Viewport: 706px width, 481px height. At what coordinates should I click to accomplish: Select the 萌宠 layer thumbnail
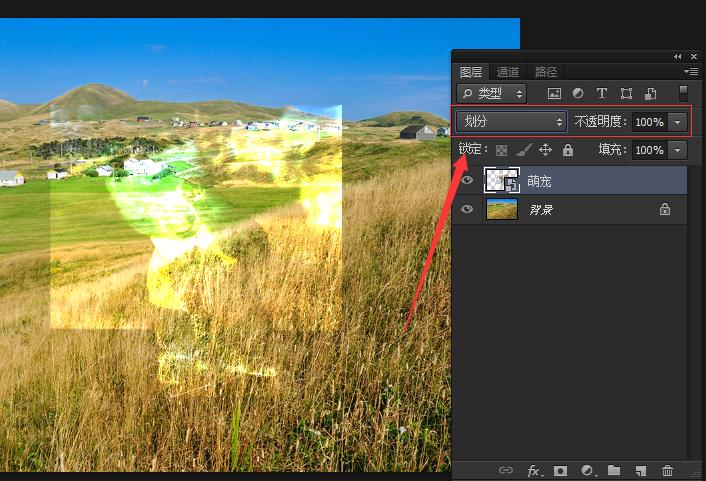click(x=502, y=180)
